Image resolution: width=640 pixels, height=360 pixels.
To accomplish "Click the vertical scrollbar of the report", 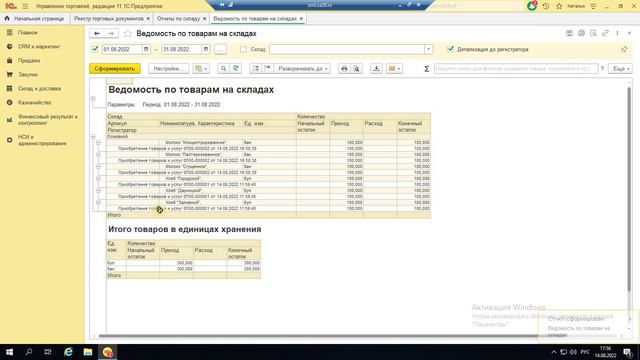I will 629,188.
